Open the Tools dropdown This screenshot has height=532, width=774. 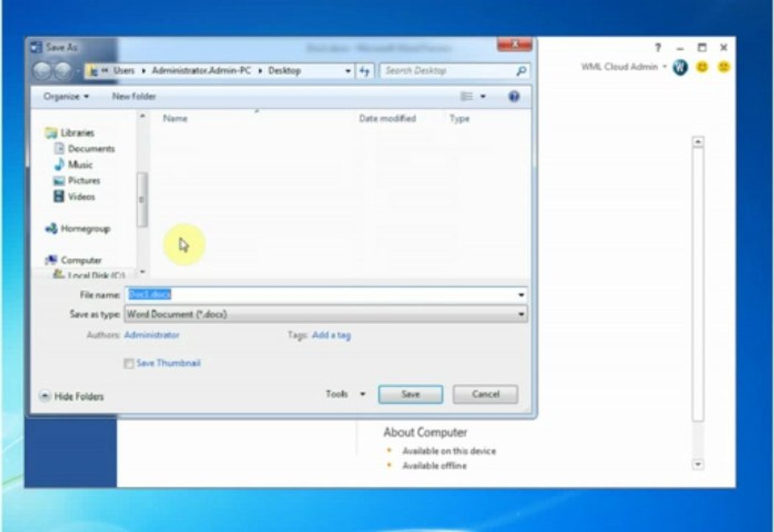click(345, 394)
